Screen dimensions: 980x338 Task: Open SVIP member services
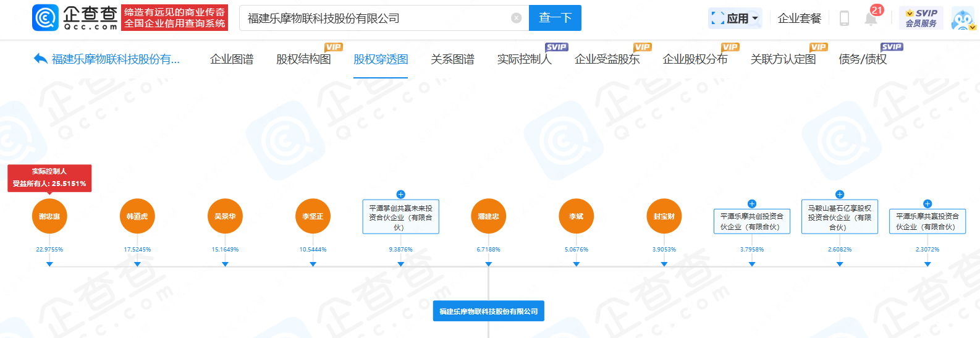coord(921,18)
